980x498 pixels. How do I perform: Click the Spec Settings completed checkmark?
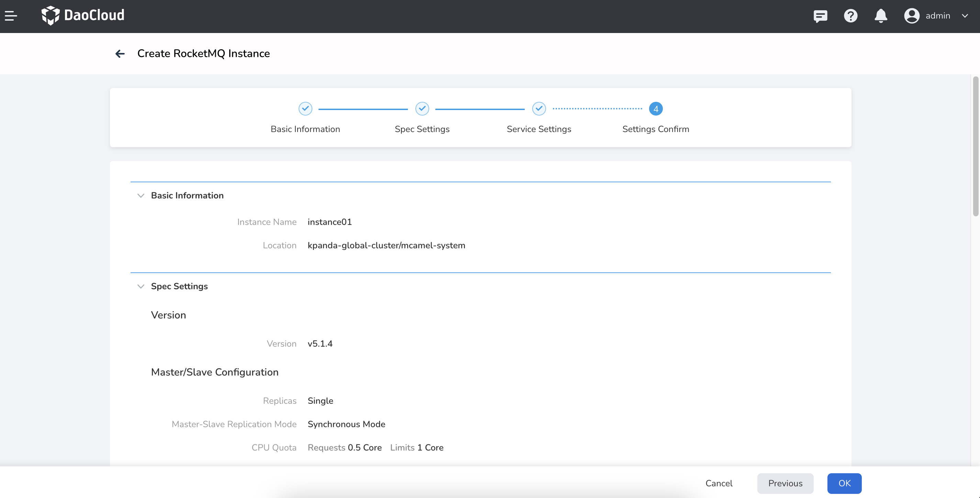(x=422, y=109)
